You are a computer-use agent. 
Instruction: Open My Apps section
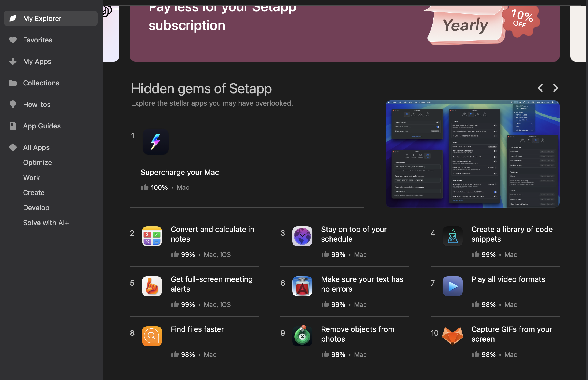pos(37,62)
